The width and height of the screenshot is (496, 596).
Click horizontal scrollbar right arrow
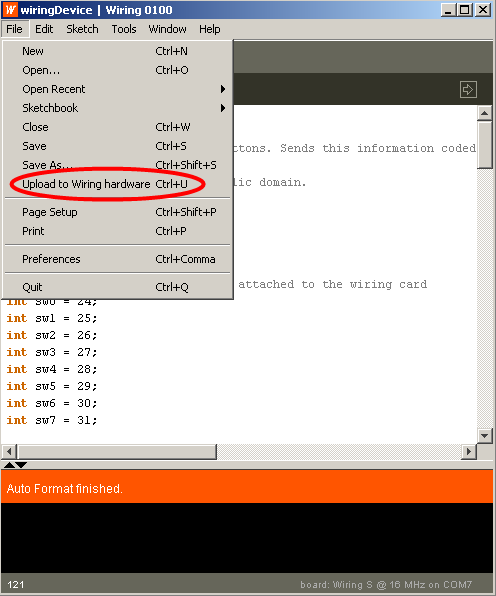click(x=468, y=452)
